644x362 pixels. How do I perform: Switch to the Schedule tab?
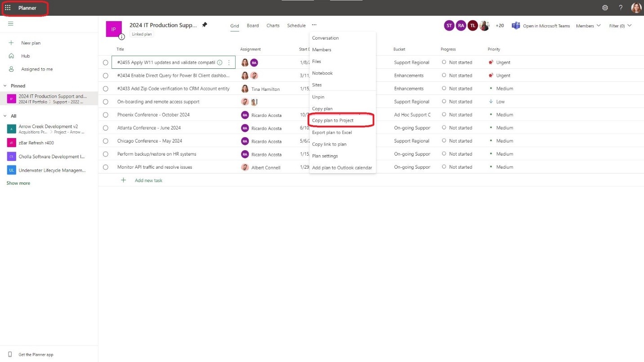point(296,26)
